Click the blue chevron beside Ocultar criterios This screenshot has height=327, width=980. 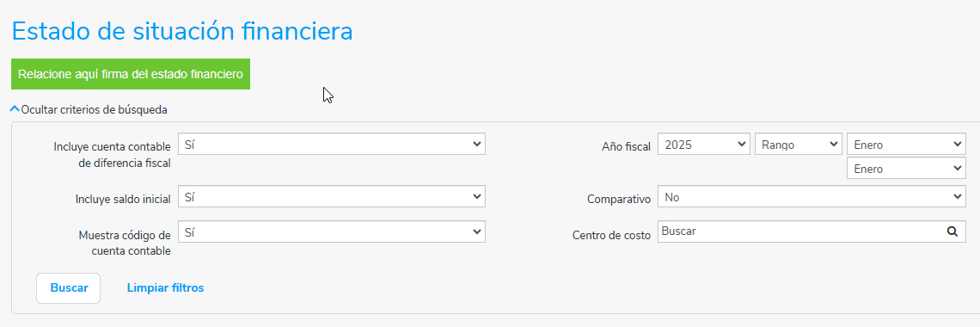(x=15, y=108)
